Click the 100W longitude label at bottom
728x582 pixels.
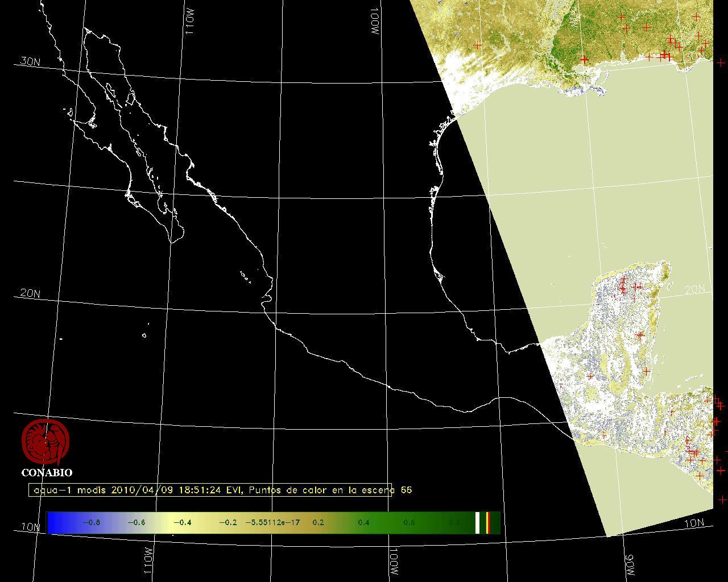coord(394,563)
